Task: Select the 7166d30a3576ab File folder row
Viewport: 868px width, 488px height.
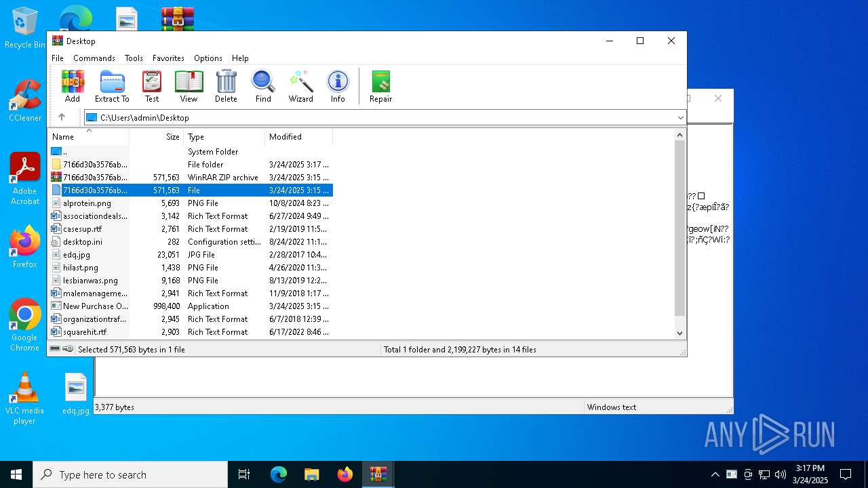Action: click(191, 165)
